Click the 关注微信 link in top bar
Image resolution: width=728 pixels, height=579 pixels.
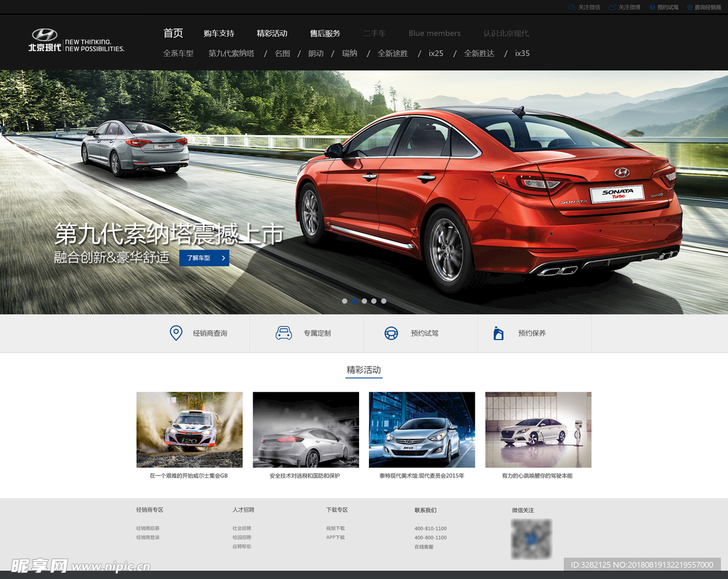[589, 7]
